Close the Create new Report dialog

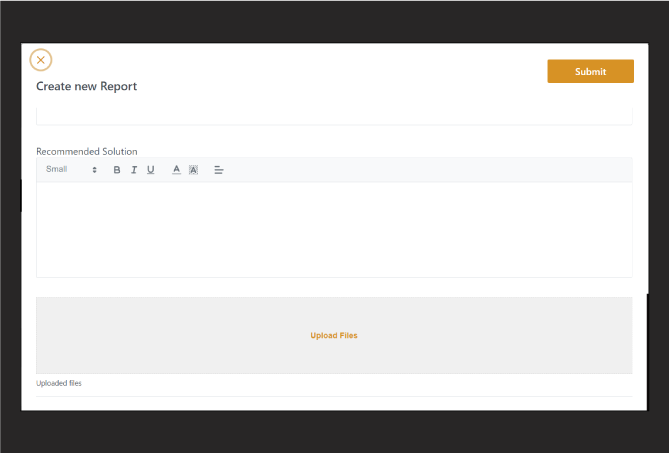pos(41,60)
